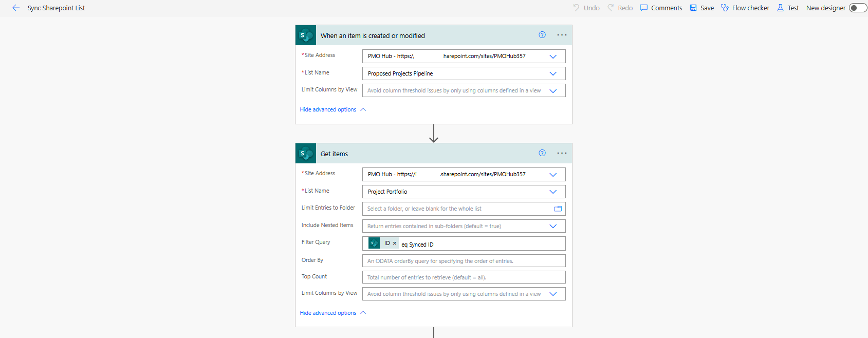Collapse the trigger's advanced options

[333, 109]
